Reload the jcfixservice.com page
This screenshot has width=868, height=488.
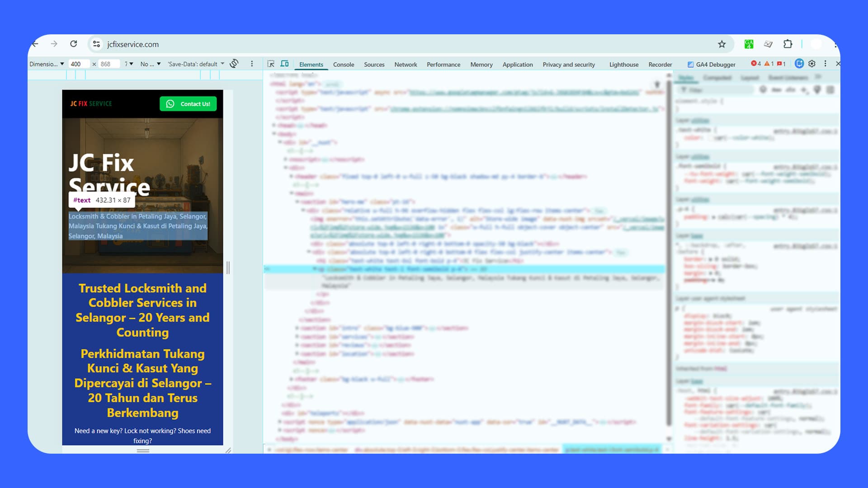point(74,44)
